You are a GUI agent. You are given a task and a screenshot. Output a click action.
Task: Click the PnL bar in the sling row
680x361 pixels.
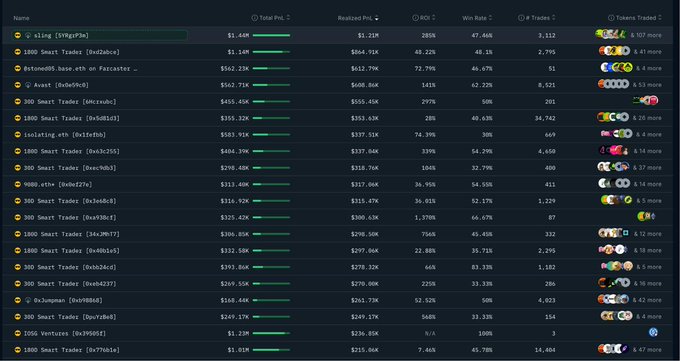pos(271,35)
